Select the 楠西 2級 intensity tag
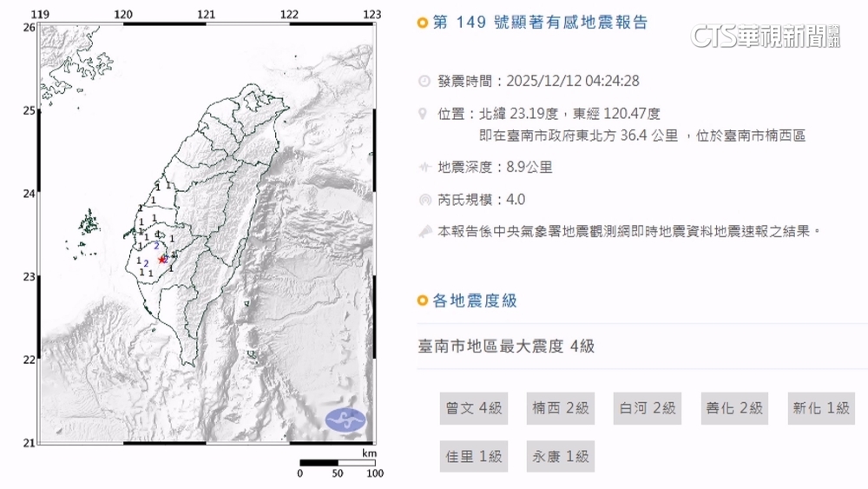868x489 pixels. coord(560,408)
